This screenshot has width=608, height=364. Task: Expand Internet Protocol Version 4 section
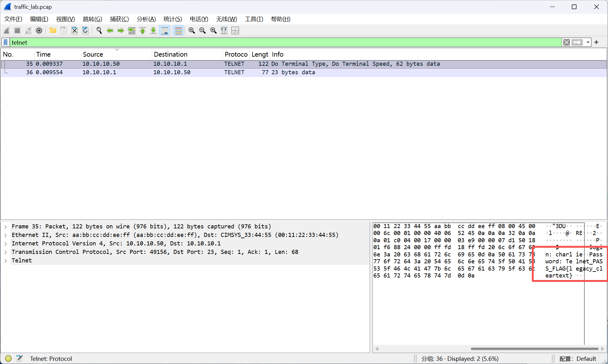[x=6, y=244]
